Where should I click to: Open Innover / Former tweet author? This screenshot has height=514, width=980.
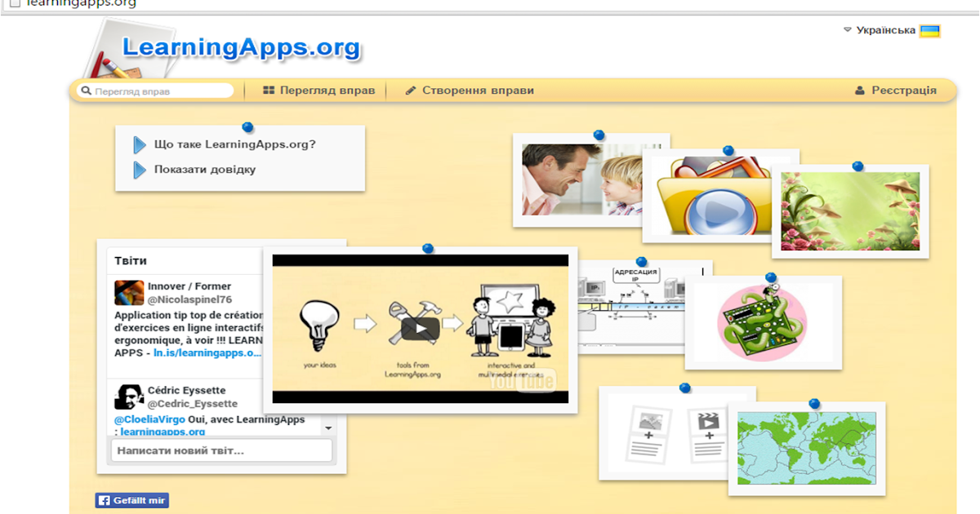click(189, 286)
